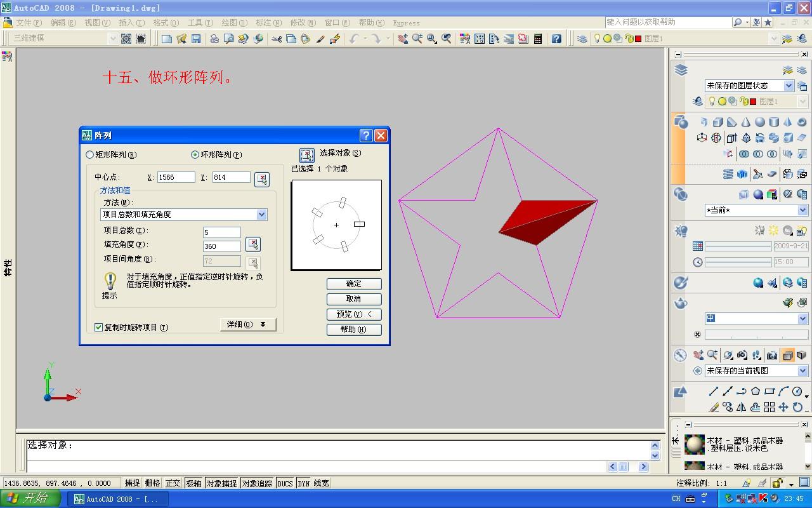Click the blue Help question mark icon
The height and width of the screenshot is (508, 812).
[x=556, y=39]
